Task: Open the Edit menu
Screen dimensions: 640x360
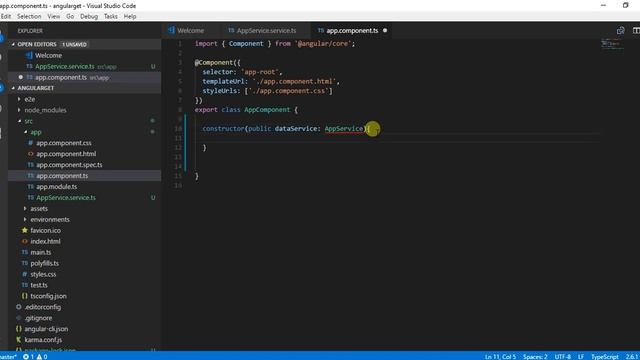Action: coord(6,16)
